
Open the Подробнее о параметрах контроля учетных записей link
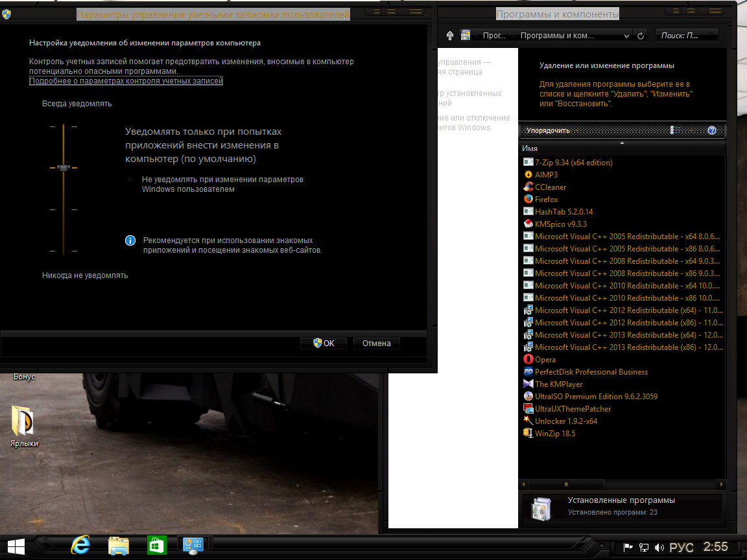click(126, 81)
